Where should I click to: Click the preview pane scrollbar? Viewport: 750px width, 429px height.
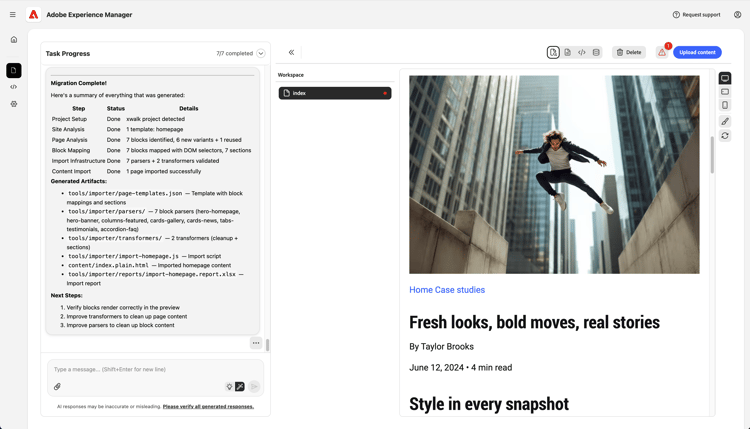point(712,154)
